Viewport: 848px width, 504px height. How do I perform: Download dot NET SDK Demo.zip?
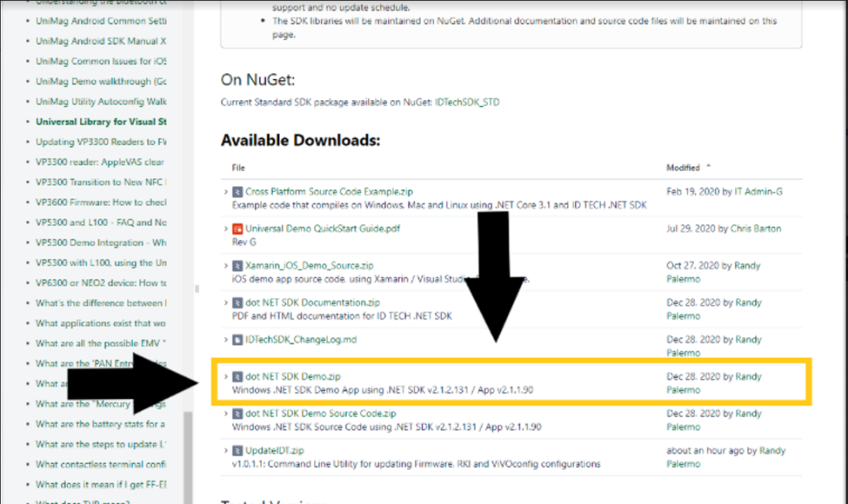(x=292, y=376)
